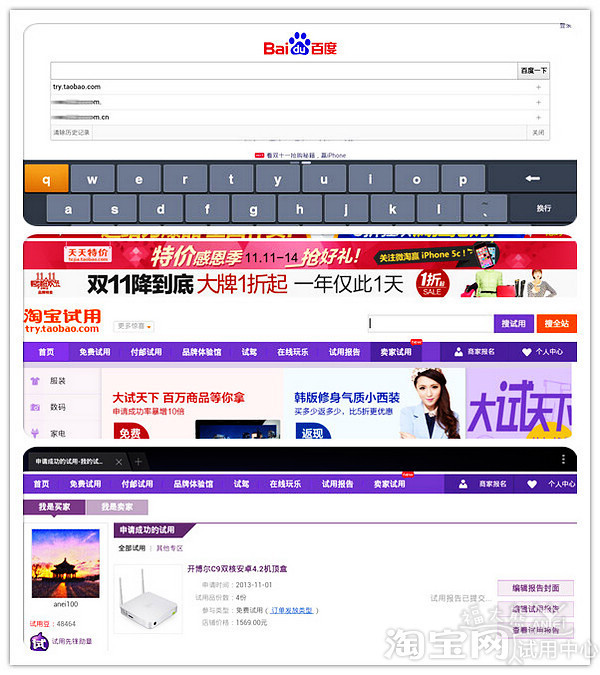Select 付邮试用 in the upper purple nav bar
This screenshot has width=600, height=675.
point(146,352)
